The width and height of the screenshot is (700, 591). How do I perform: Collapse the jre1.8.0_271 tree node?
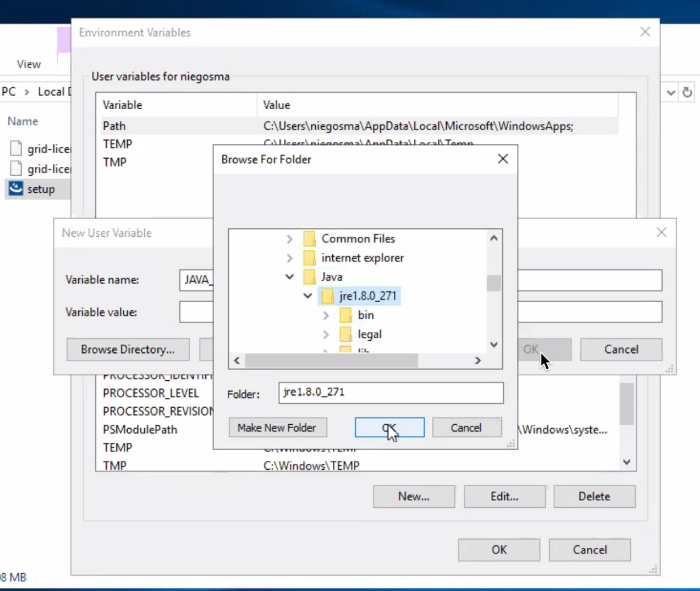(x=307, y=296)
